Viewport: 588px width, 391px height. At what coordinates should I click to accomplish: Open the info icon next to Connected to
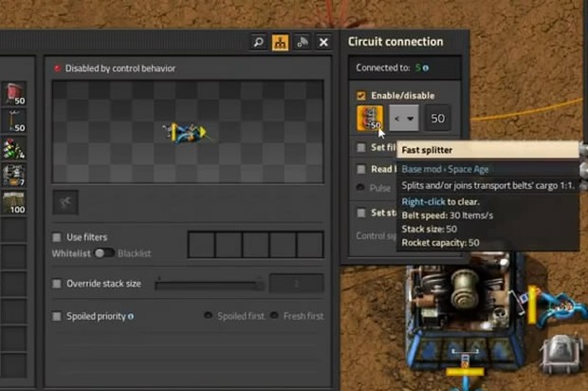pos(426,68)
